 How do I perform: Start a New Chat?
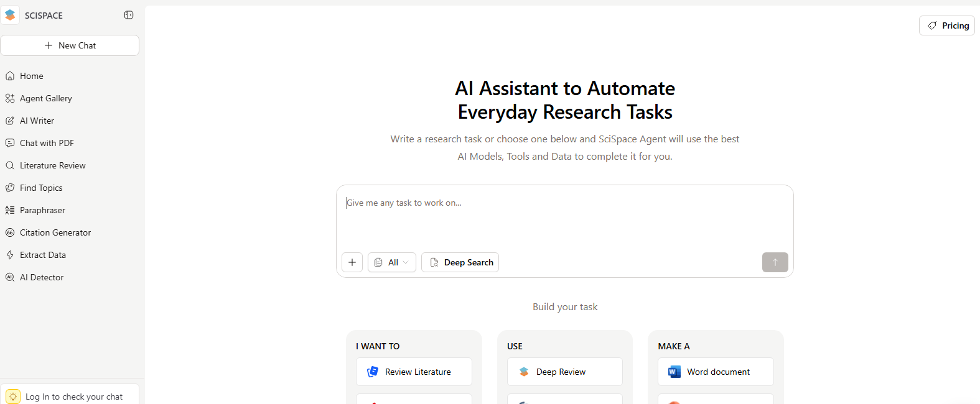pos(70,45)
